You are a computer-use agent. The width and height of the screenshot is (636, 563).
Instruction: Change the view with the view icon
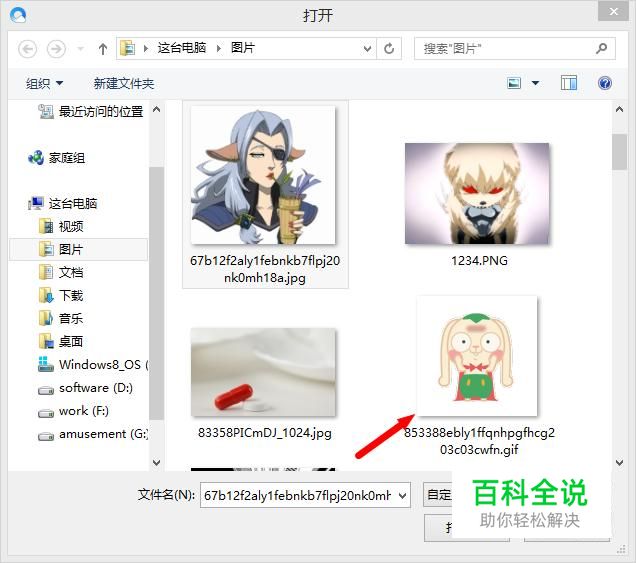click(x=514, y=83)
